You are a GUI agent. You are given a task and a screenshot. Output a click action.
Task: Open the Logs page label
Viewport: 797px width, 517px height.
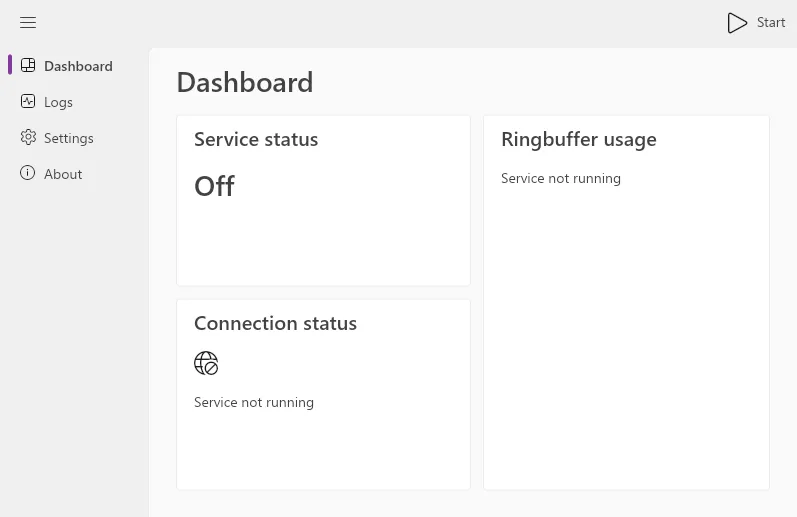click(x=58, y=103)
